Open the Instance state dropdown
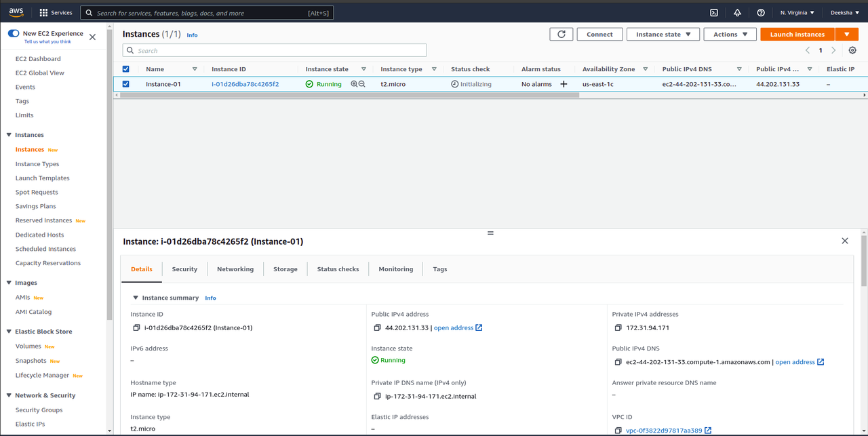Image resolution: width=868 pixels, height=436 pixels. (663, 35)
